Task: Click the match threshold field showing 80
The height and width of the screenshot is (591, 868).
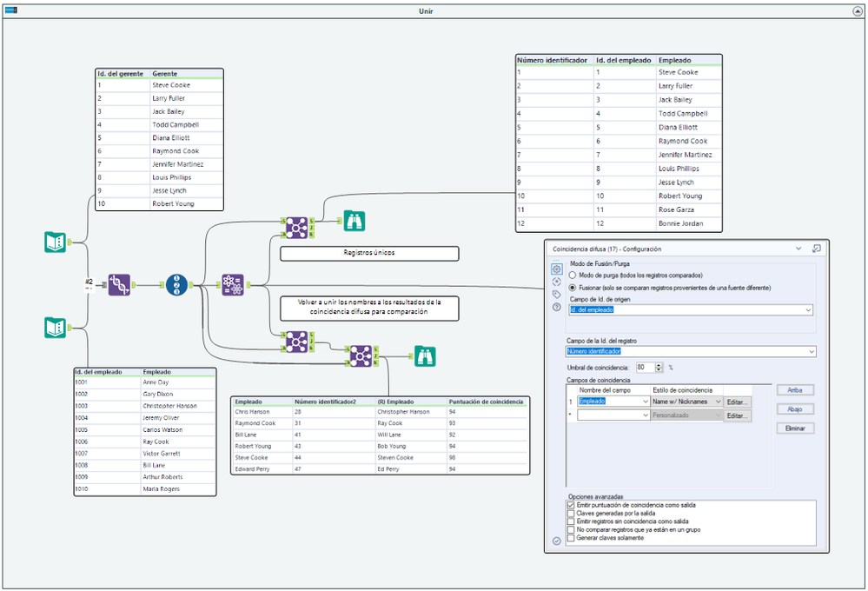Action: coord(644,368)
